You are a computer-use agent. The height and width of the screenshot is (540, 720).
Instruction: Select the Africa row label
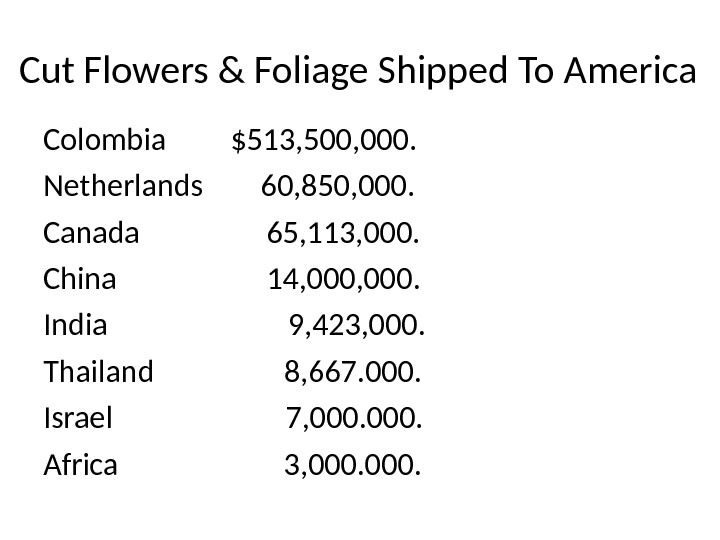(80, 465)
